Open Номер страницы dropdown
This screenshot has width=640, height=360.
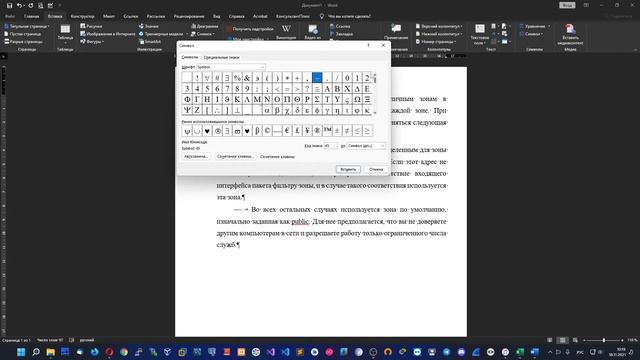[436, 42]
